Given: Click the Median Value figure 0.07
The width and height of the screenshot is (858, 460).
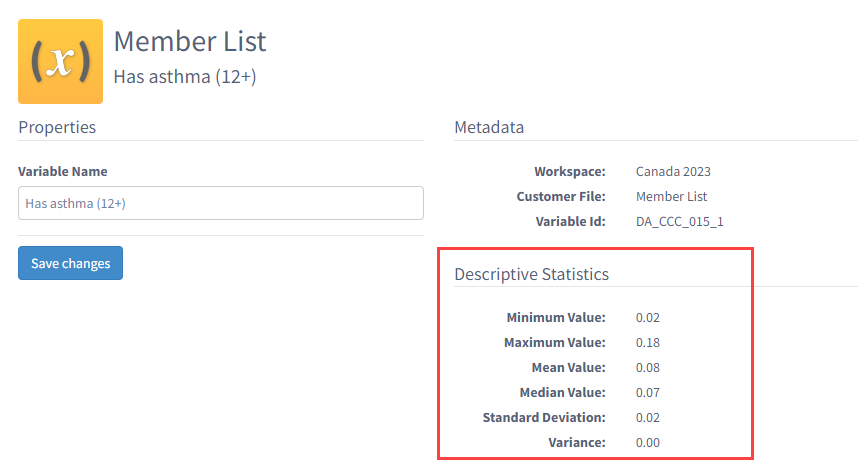Looking at the screenshot, I should pyautogui.click(x=648, y=393).
